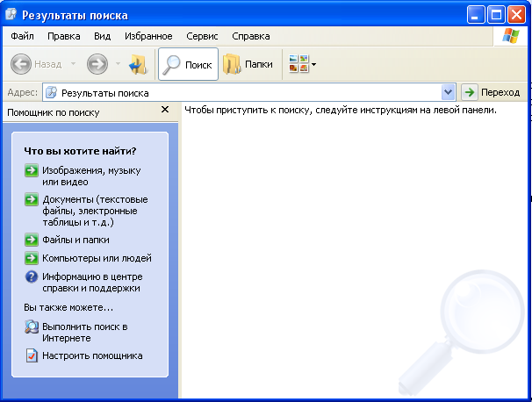Image resolution: width=532 pixels, height=402 pixels.
Task: Open the Back button history dropdown arrow
Action: coord(73,63)
